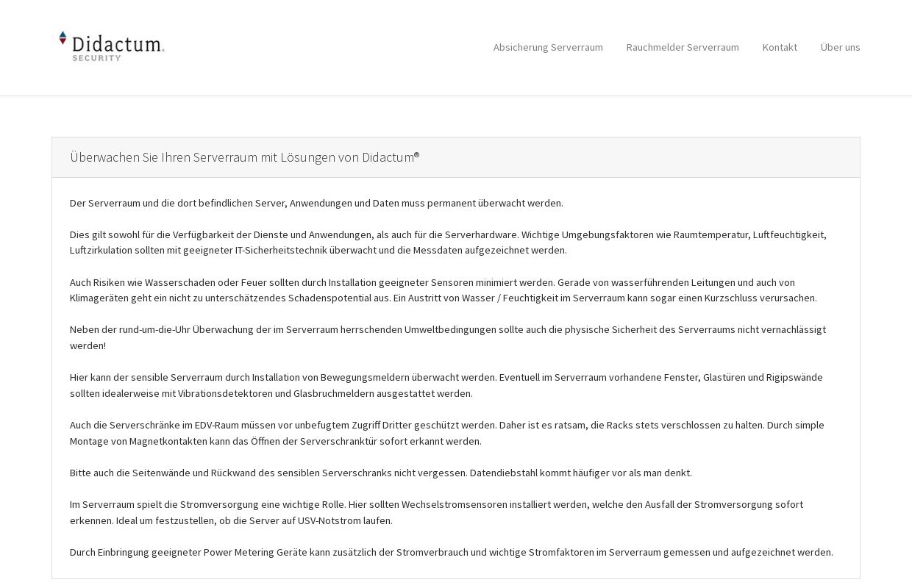Click the paragraph about Stromversorgung and Wechselstromsensoren
The width and height of the screenshot is (912, 588).
(436, 512)
